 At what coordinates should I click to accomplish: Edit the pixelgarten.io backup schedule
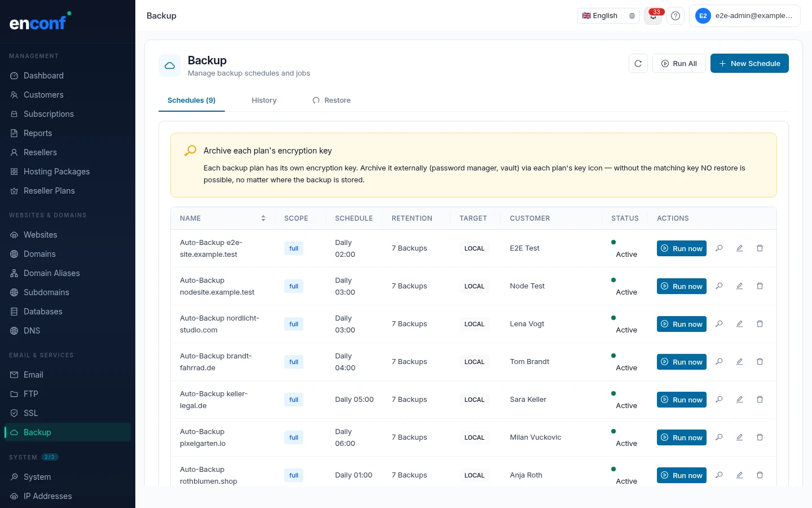coord(739,437)
